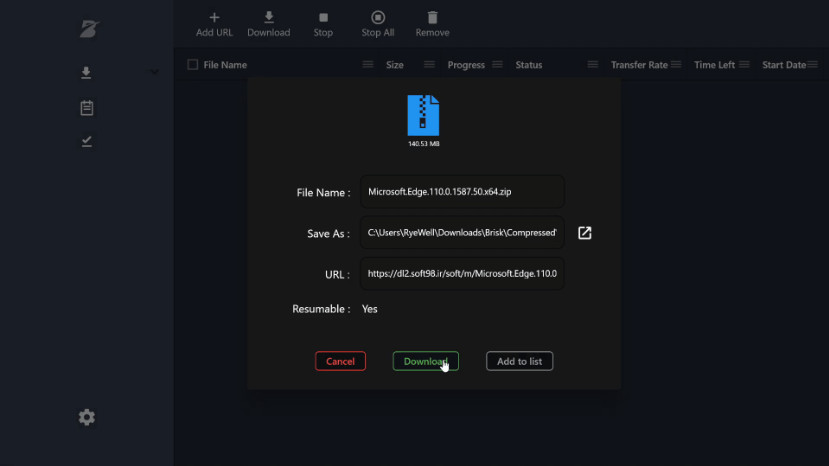
Task: Sort by the Transfer Rate column header
Action: point(639,65)
